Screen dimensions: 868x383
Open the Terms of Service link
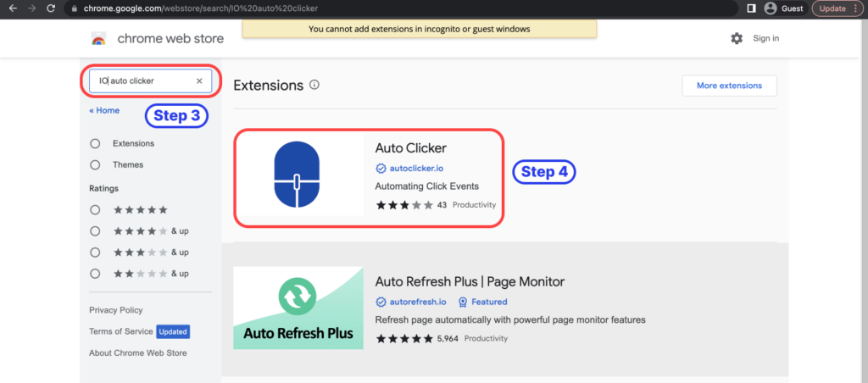point(120,331)
